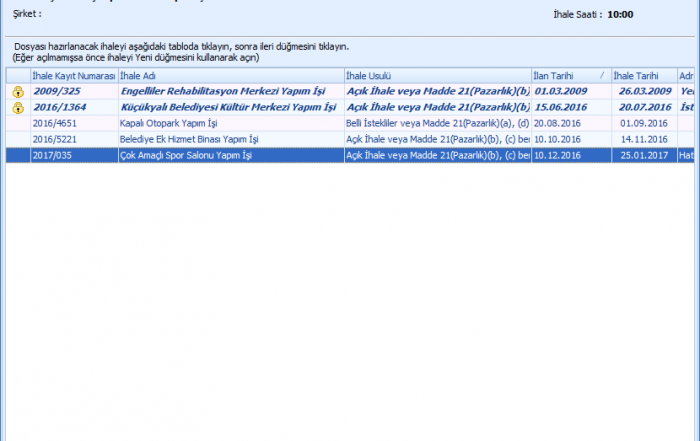Image resolution: width=700 pixels, height=441 pixels.
Task: Sort table by İhale Adı column header
Action: click(229, 75)
